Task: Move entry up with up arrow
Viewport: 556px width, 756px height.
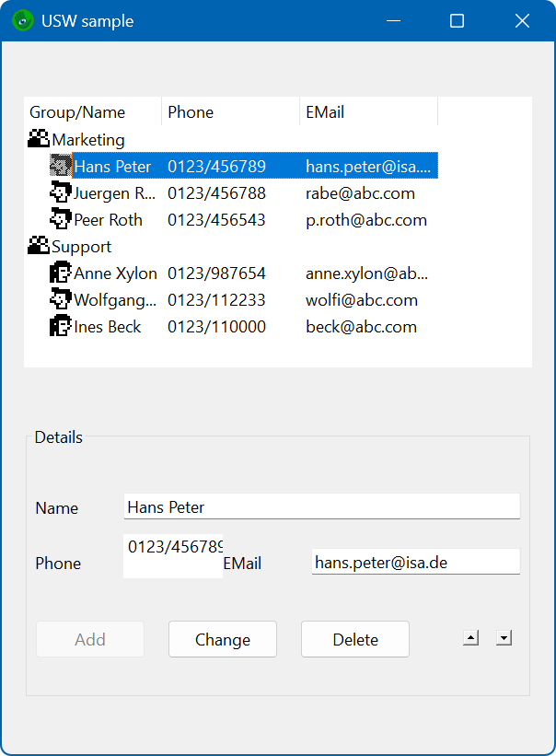Action: tap(470, 638)
